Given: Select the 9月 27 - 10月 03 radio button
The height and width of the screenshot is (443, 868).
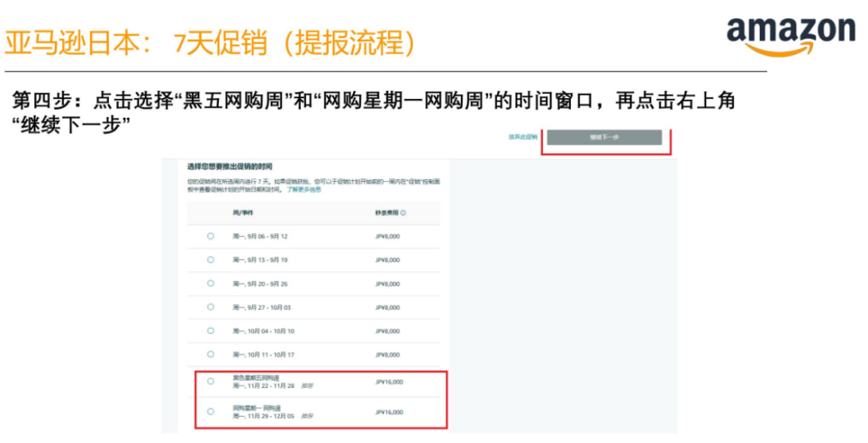Looking at the screenshot, I should click(x=210, y=307).
